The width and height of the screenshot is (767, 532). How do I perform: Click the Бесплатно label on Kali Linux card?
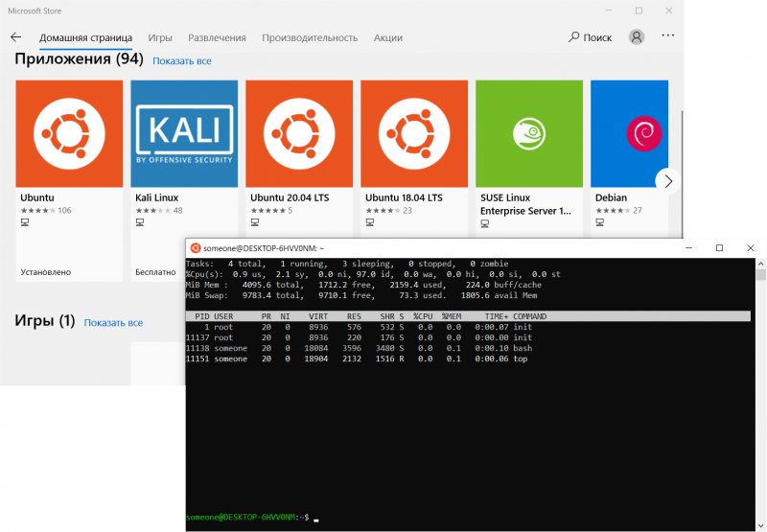coord(155,272)
